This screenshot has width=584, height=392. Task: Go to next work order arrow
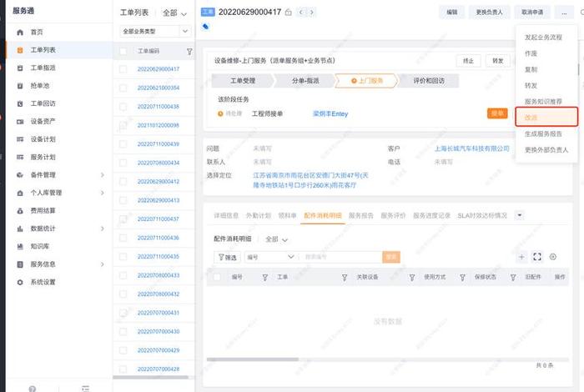(x=312, y=13)
